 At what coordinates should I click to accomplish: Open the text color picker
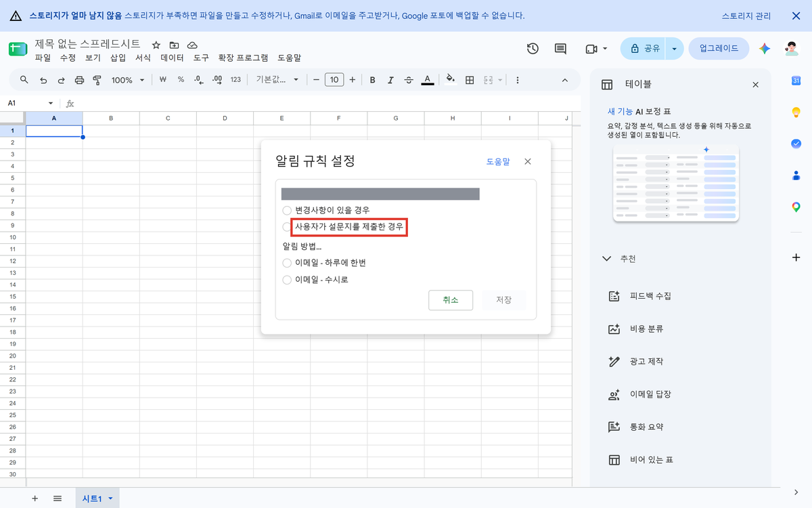pos(427,80)
